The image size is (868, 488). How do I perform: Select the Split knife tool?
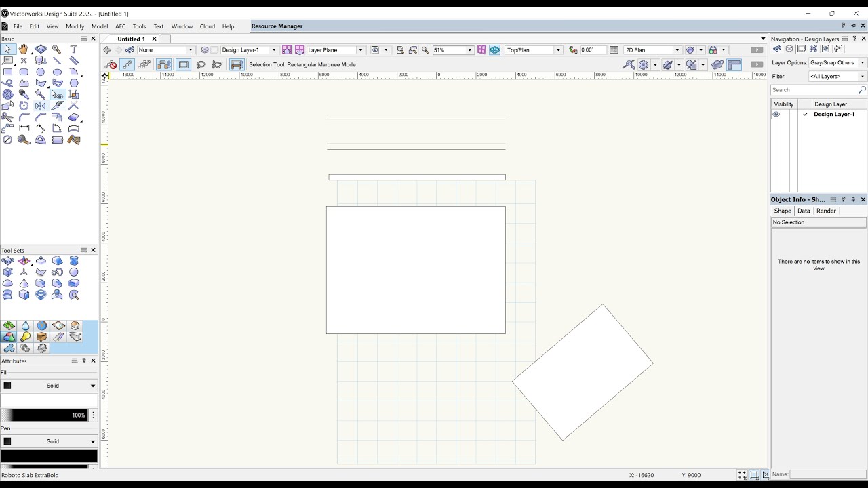tap(57, 106)
